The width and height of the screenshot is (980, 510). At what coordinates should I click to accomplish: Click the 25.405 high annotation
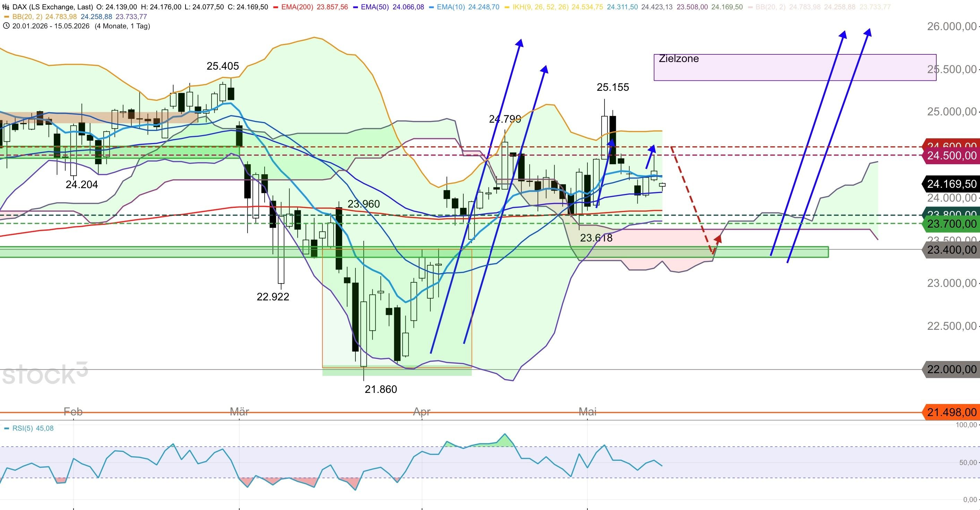[223, 66]
